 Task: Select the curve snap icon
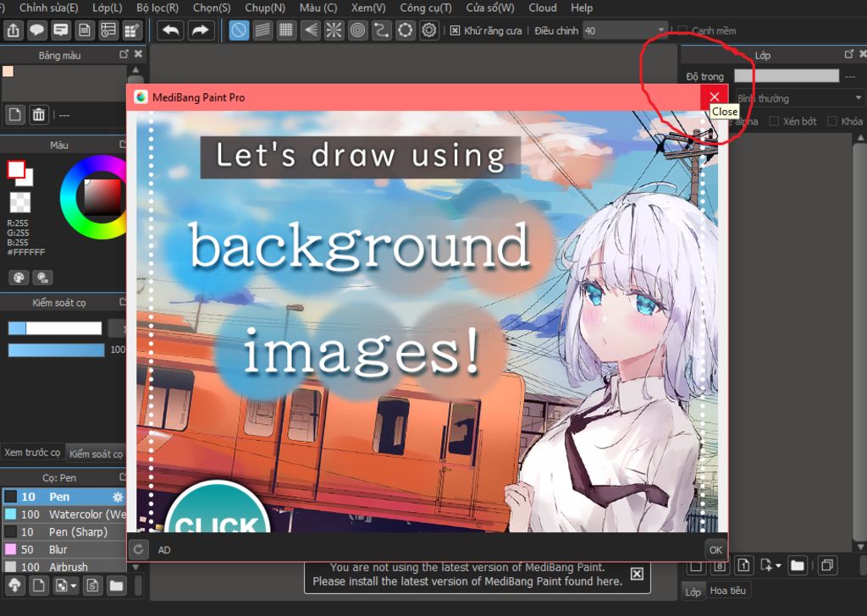(382, 30)
